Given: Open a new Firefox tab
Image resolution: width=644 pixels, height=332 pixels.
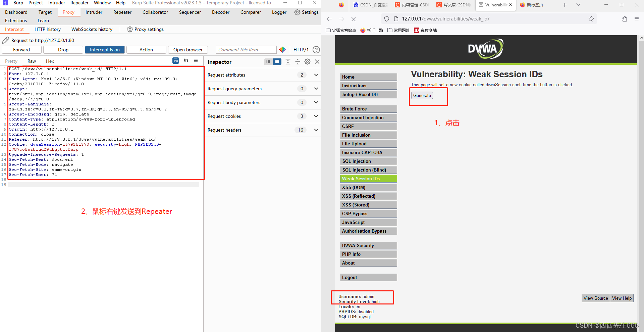Looking at the screenshot, I should coord(565,5).
